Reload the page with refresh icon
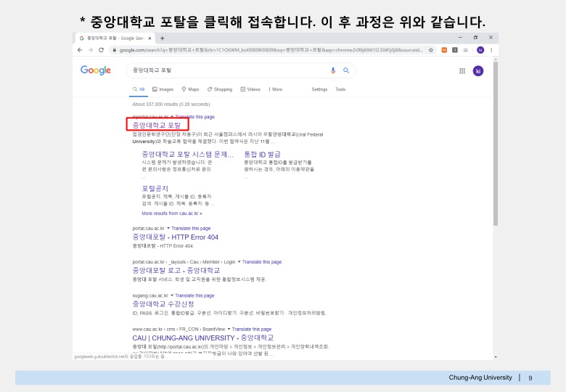Image resolution: width=566 pixels, height=392 pixels. pyautogui.click(x=101, y=50)
